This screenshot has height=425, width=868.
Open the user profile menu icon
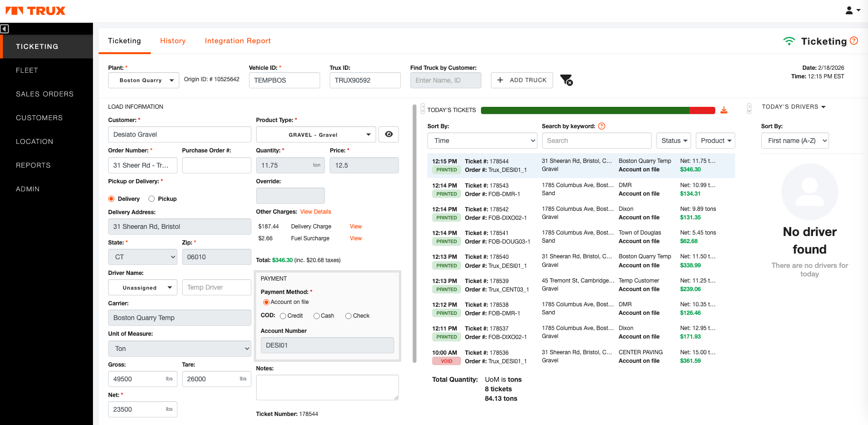(852, 10)
